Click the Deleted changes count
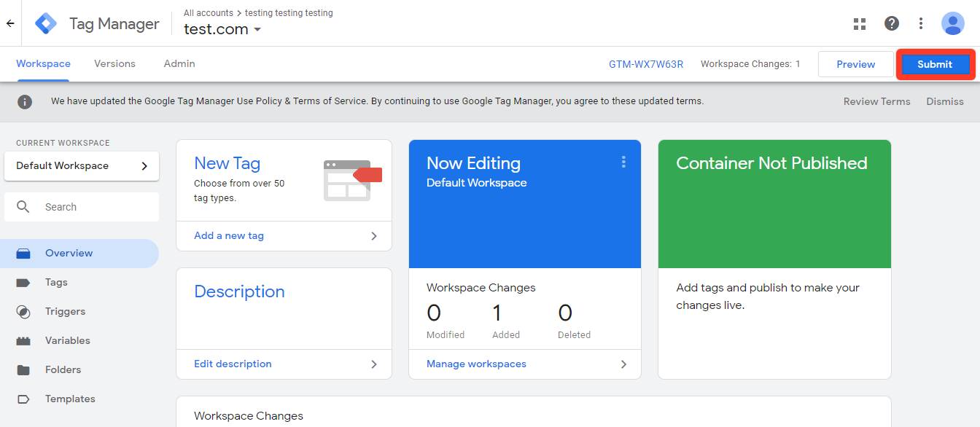The height and width of the screenshot is (427, 980). tap(565, 313)
